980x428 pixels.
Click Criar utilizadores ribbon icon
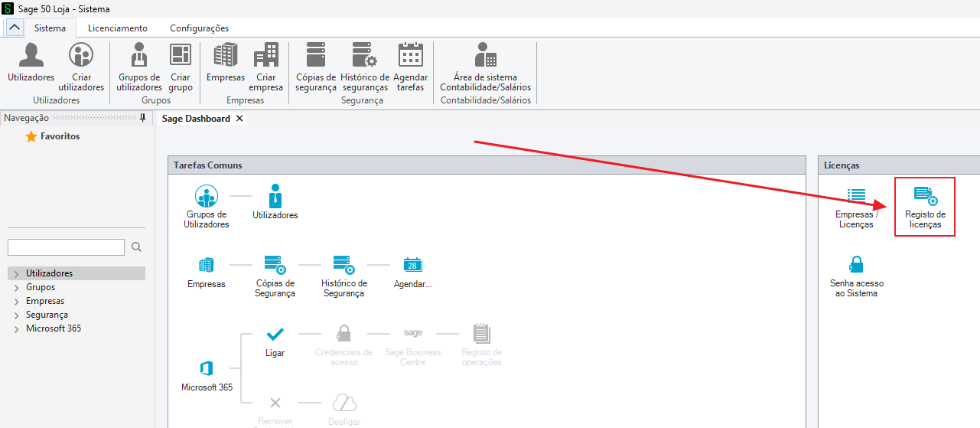coord(81,67)
